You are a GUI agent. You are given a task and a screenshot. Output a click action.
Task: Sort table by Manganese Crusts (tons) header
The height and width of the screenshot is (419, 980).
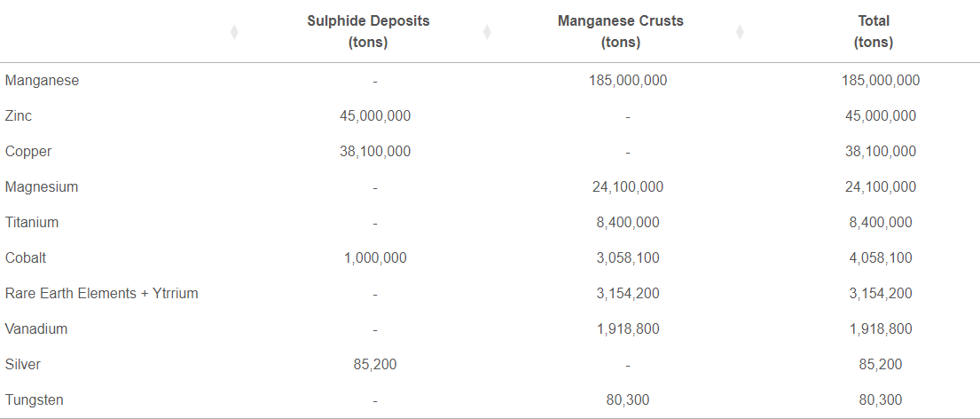[621, 32]
